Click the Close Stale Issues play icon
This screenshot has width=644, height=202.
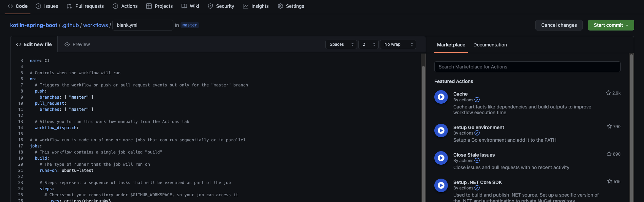pyautogui.click(x=441, y=158)
